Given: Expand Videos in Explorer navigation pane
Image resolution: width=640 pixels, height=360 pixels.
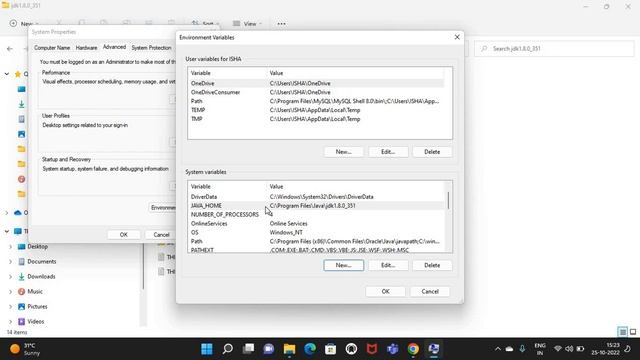Looking at the screenshot, I should [10, 322].
